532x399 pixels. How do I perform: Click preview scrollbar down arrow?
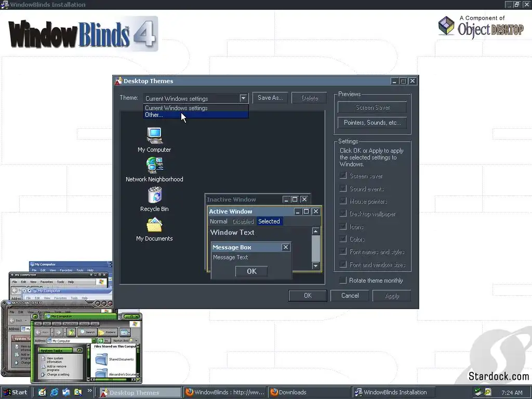click(x=315, y=265)
